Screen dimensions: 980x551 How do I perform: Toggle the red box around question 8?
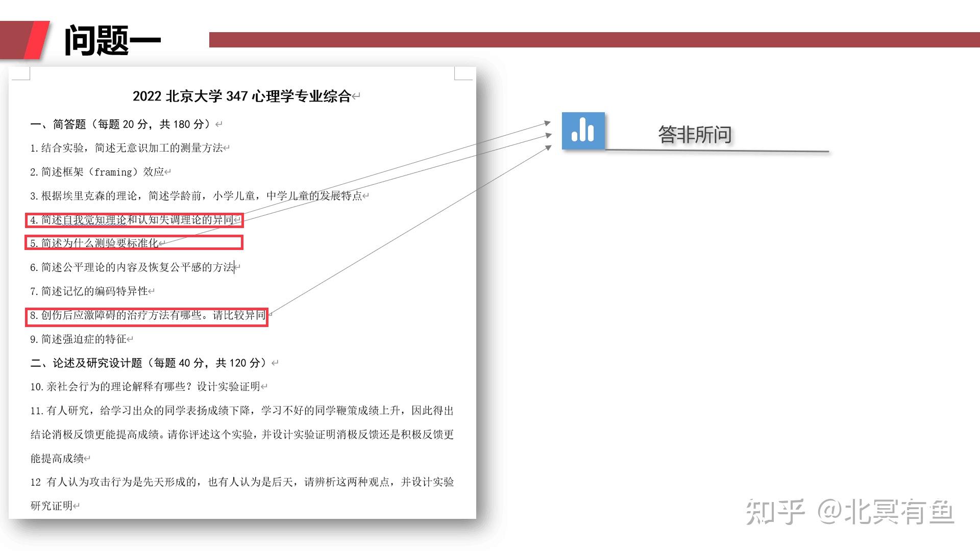(148, 316)
